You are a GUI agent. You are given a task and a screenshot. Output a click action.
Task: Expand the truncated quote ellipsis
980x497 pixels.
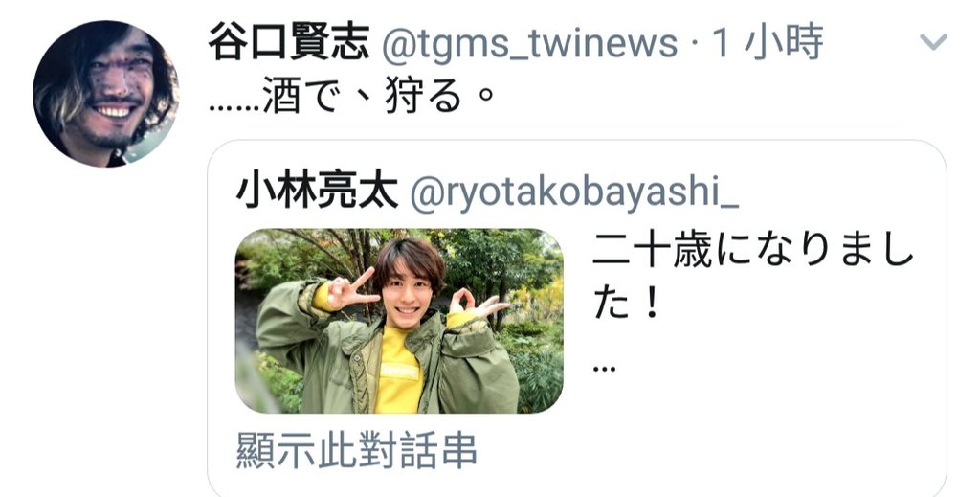click(604, 368)
